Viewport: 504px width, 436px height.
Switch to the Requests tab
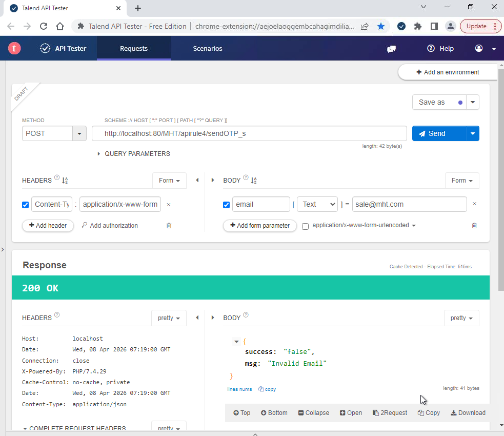coord(134,48)
